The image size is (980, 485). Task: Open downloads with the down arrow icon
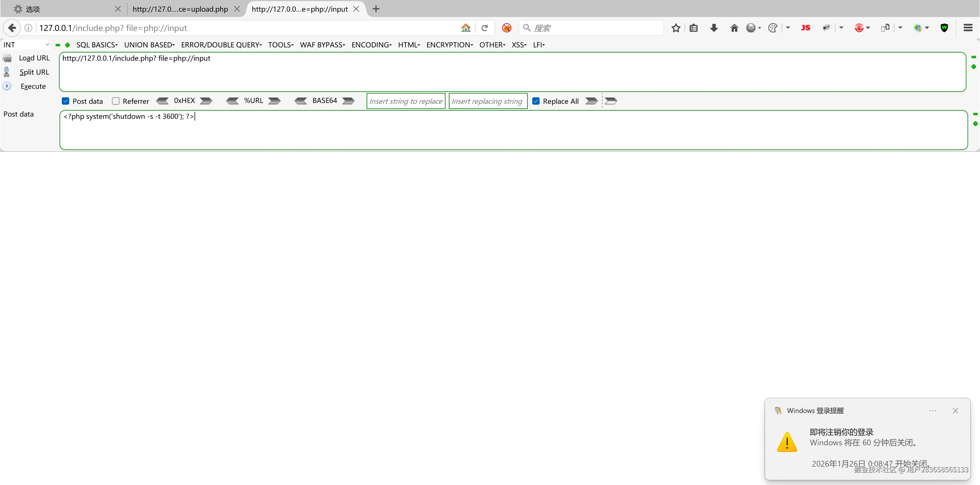(714, 28)
